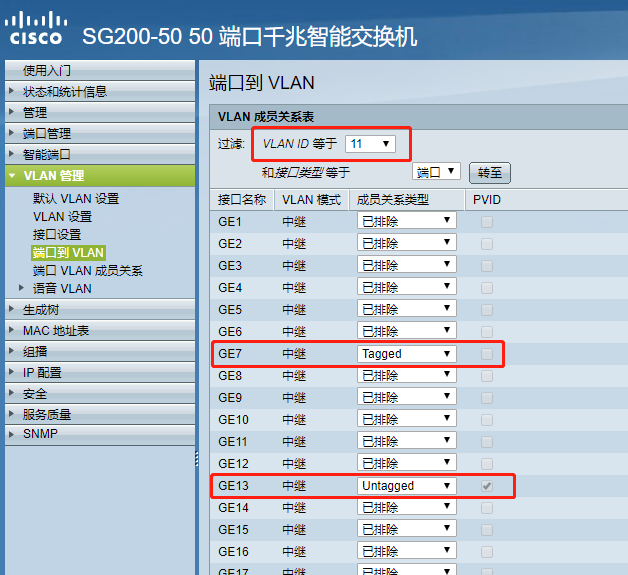Open GE6 membership type dropdown
Screen dimensions: 628x575
tap(407, 331)
